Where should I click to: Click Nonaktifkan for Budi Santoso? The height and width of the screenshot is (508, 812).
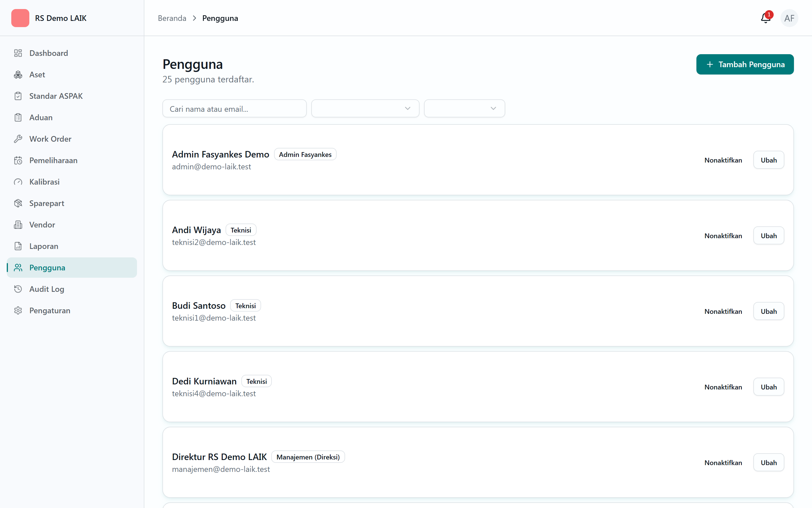tap(723, 311)
